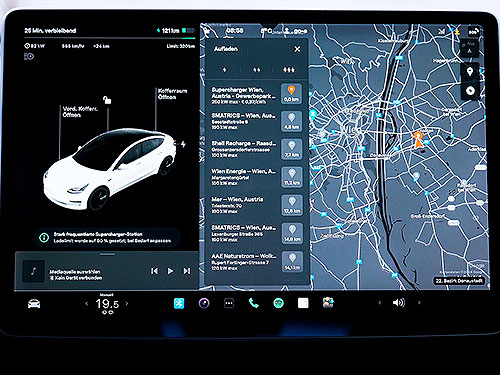The width and height of the screenshot is (500, 375).
Task: Tap the unlock padlock icon above the car
Action: coord(107,100)
